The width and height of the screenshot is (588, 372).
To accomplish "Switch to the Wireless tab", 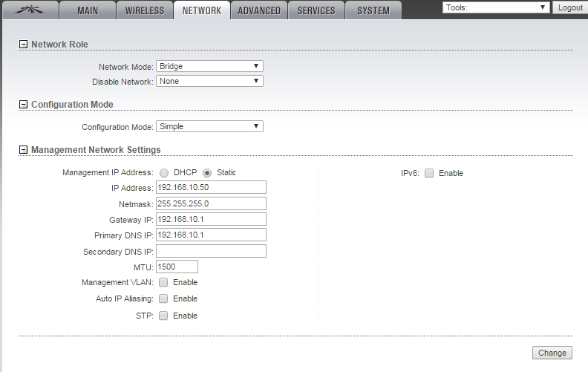I will (145, 10).
